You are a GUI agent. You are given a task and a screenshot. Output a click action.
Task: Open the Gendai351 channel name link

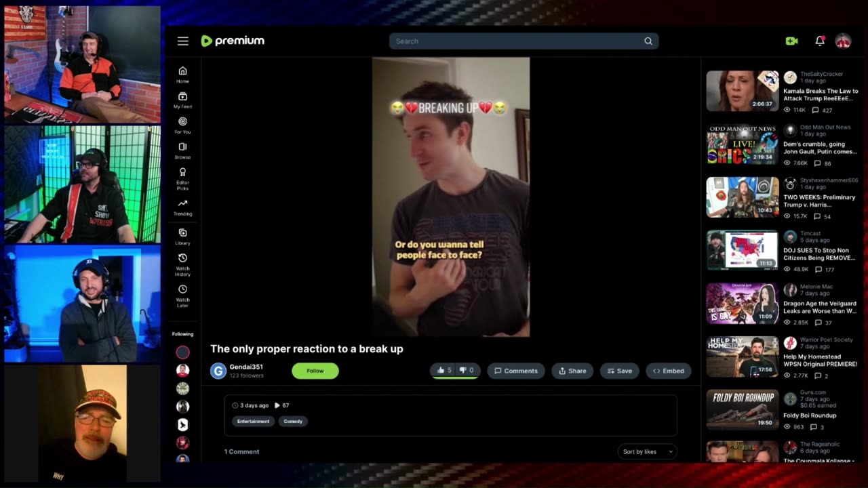click(246, 367)
